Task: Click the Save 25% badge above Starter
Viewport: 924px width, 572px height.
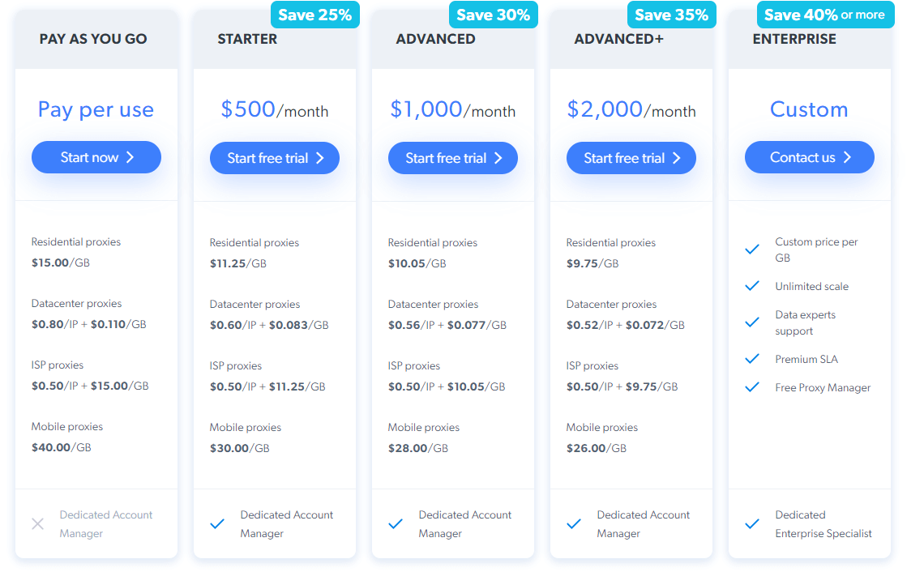Action: click(314, 14)
